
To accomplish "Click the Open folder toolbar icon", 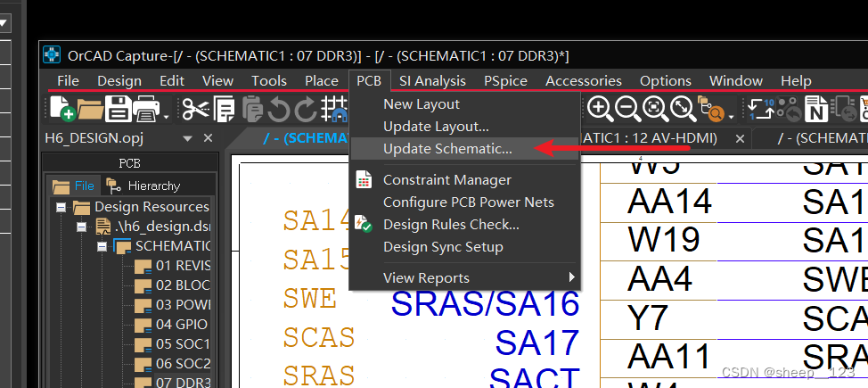I will click(x=90, y=109).
